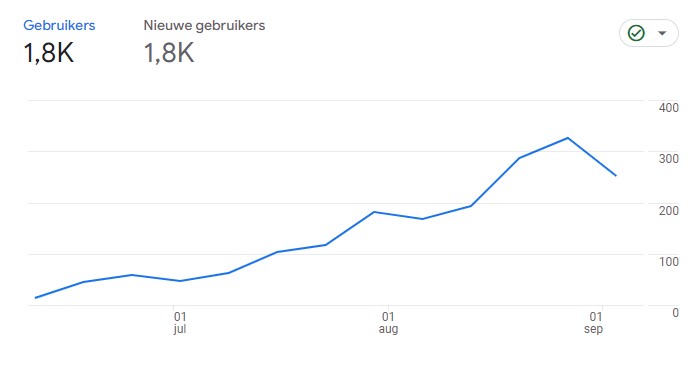This screenshot has height=390, width=696.
Task: Select the Nieuwe gebruikers metric tab
Action: [x=204, y=25]
